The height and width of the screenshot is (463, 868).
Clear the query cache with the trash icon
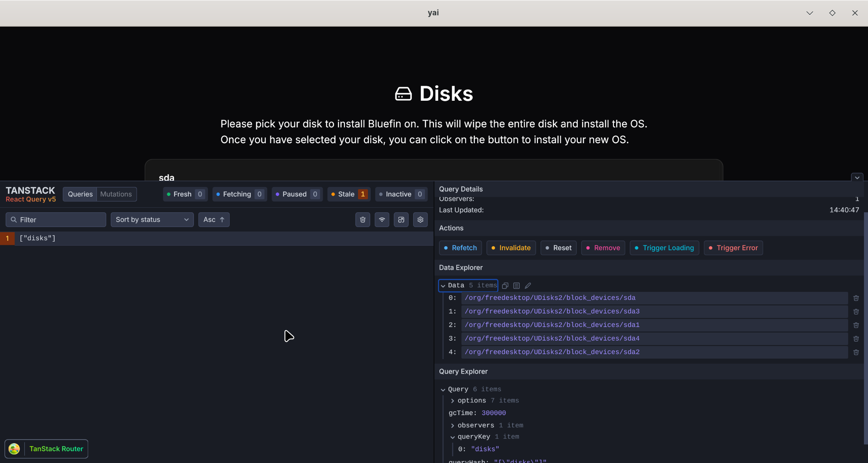click(x=363, y=220)
